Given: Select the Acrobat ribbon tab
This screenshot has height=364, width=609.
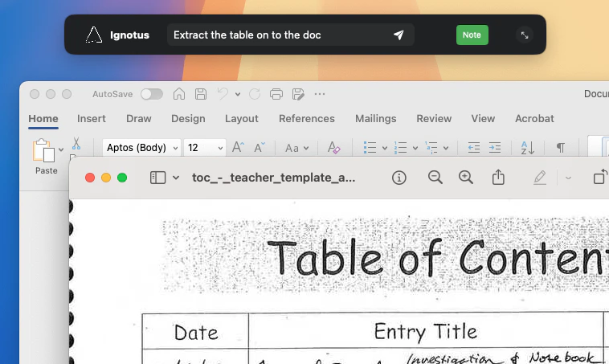Looking at the screenshot, I should tap(534, 118).
